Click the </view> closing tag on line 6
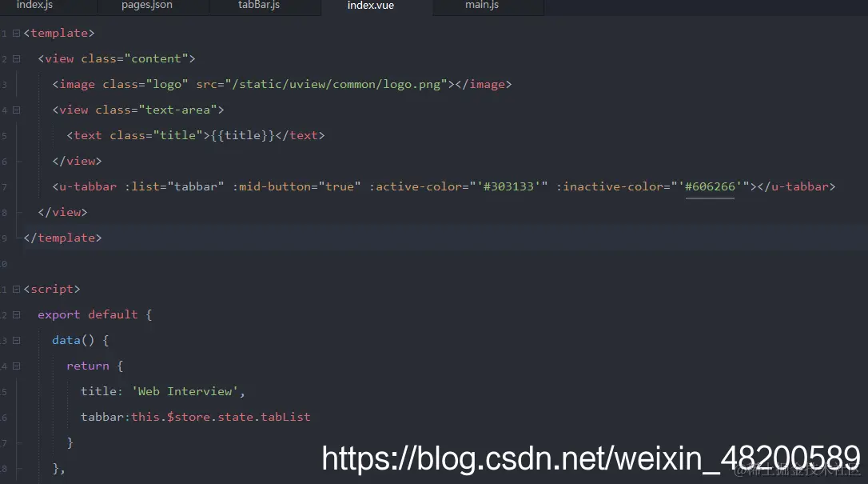The height and width of the screenshot is (484, 868). click(x=77, y=161)
